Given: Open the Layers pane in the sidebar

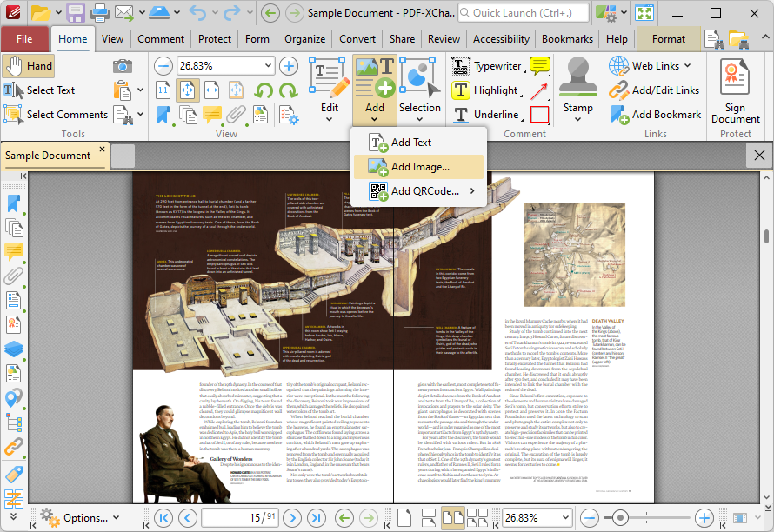Looking at the screenshot, I should point(14,349).
